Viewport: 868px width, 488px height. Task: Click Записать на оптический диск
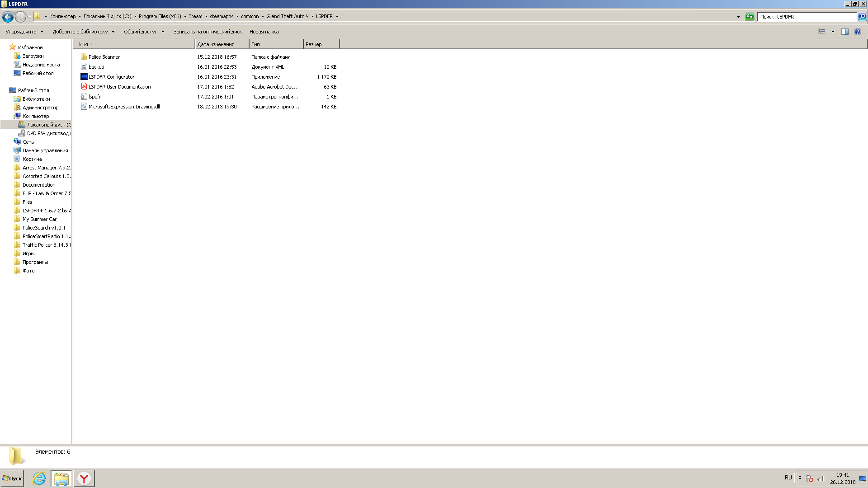(x=208, y=32)
